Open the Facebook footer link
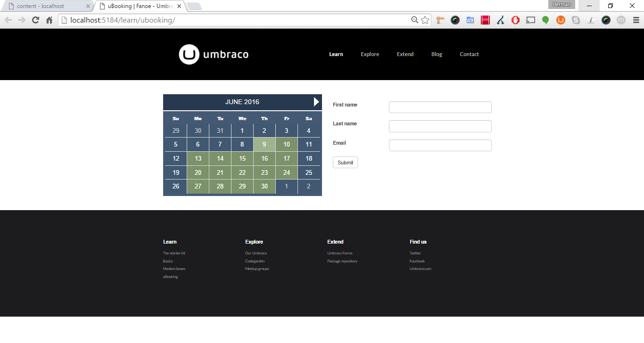 click(417, 261)
